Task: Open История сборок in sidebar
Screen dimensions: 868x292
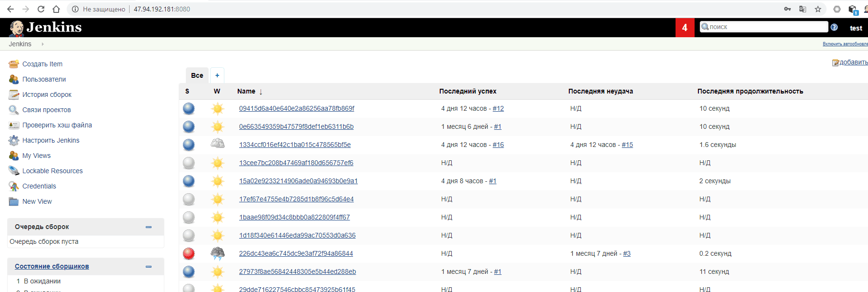Action: [x=47, y=94]
